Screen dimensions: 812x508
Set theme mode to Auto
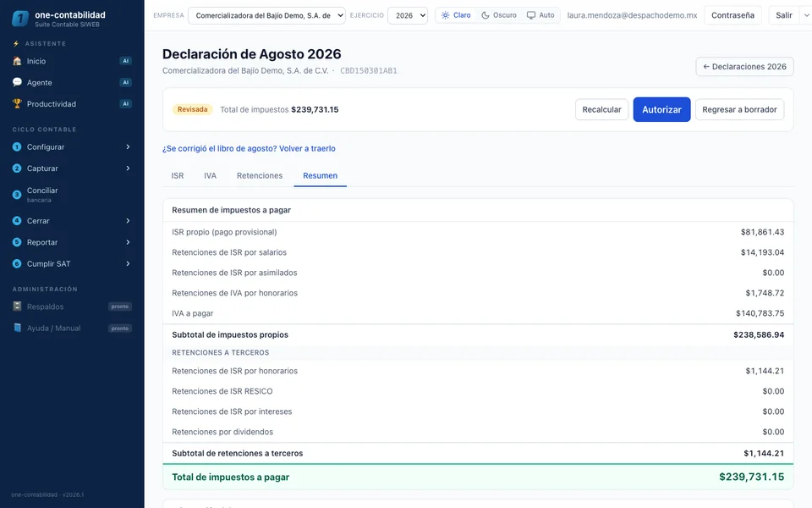[x=540, y=15]
